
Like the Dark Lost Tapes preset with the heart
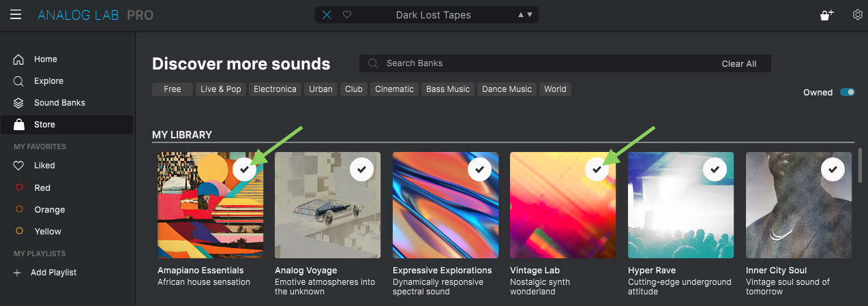click(x=347, y=15)
